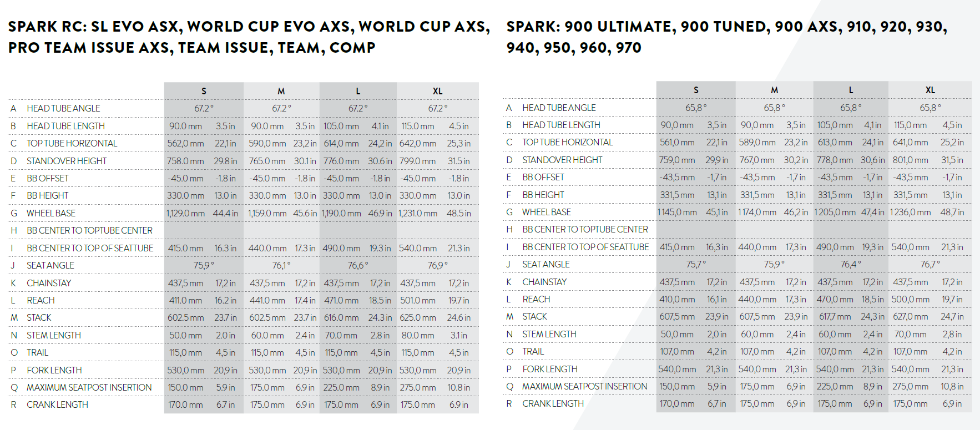Click the L column header in Spark 900 table
This screenshot has height=430, width=980.
[851, 90]
